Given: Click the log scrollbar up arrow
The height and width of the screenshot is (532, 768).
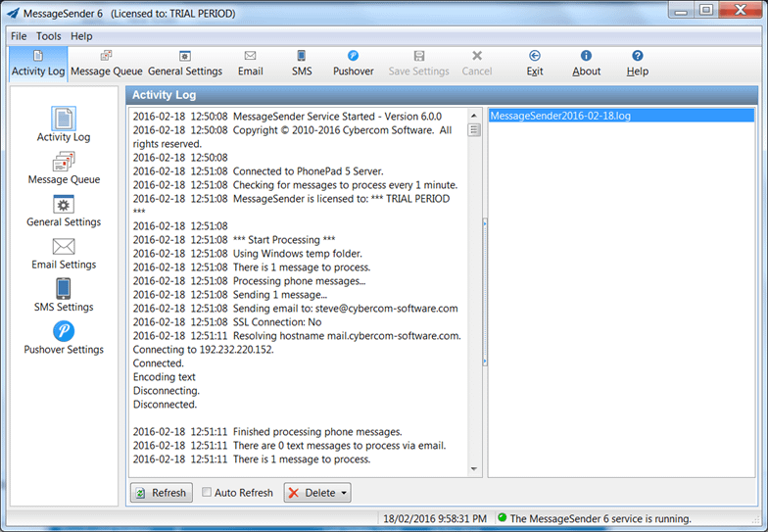Looking at the screenshot, I should 474,116.
